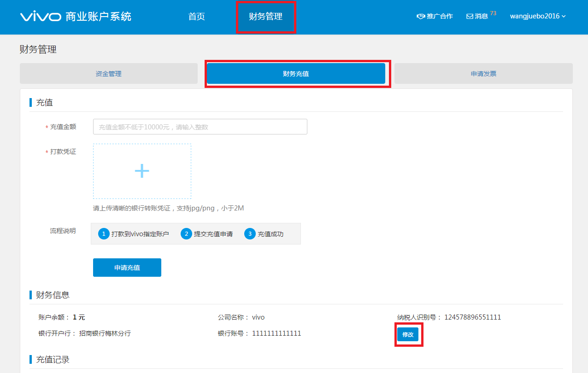The image size is (588, 373).
Task: Expand the wangjuebo2016 account dropdown
Action: [x=535, y=16]
